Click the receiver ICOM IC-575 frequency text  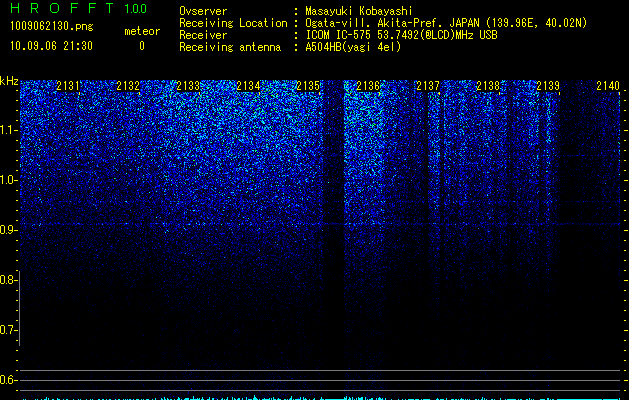coord(401,35)
